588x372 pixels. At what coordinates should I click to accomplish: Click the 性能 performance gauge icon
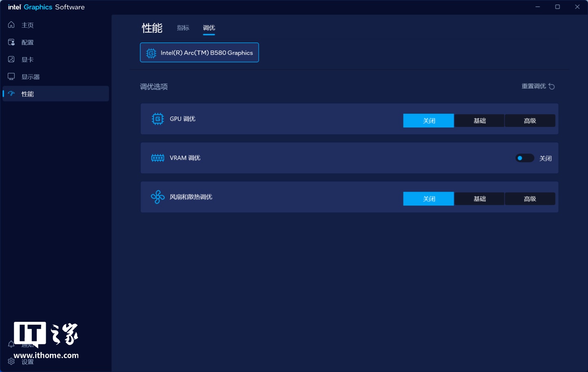11,94
